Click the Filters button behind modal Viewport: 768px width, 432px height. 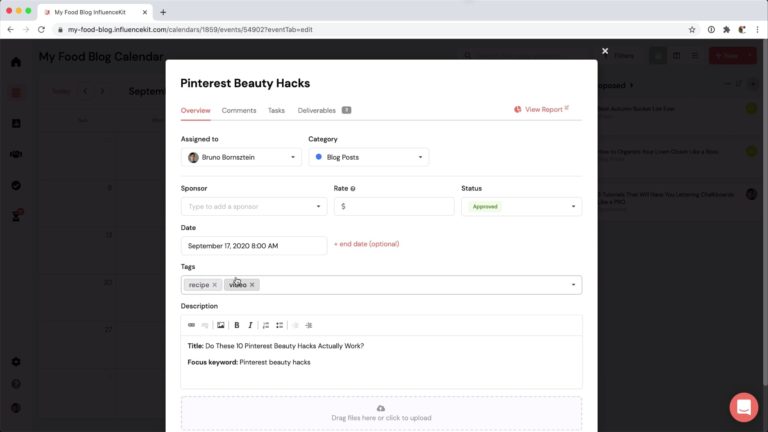click(x=619, y=56)
